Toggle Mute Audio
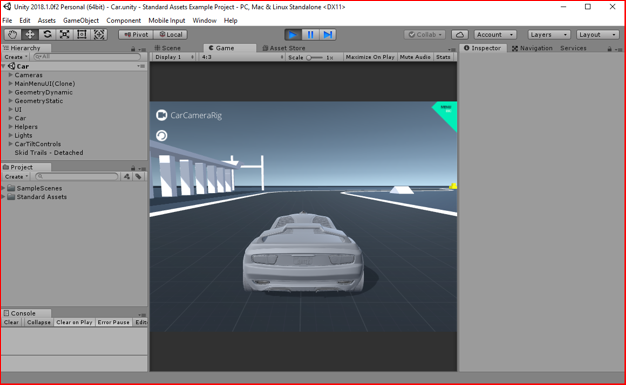Viewport: 626px width, 385px height. [x=415, y=57]
